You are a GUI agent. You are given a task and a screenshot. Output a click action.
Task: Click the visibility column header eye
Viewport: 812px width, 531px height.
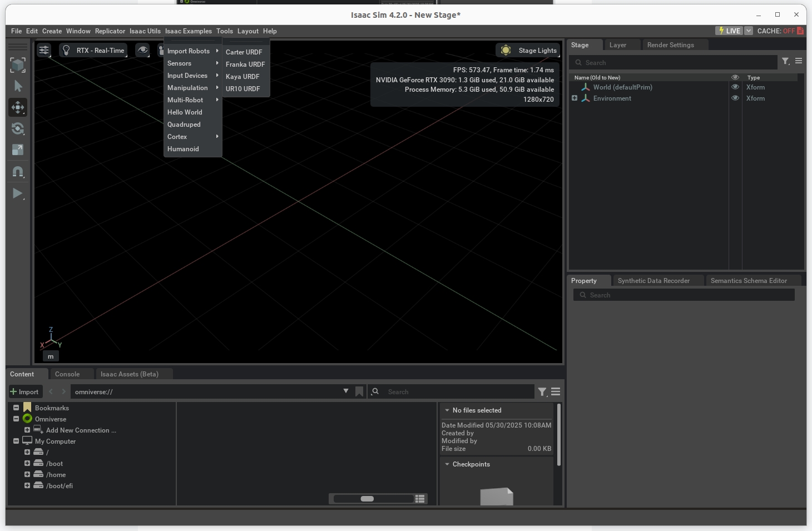pos(735,77)
